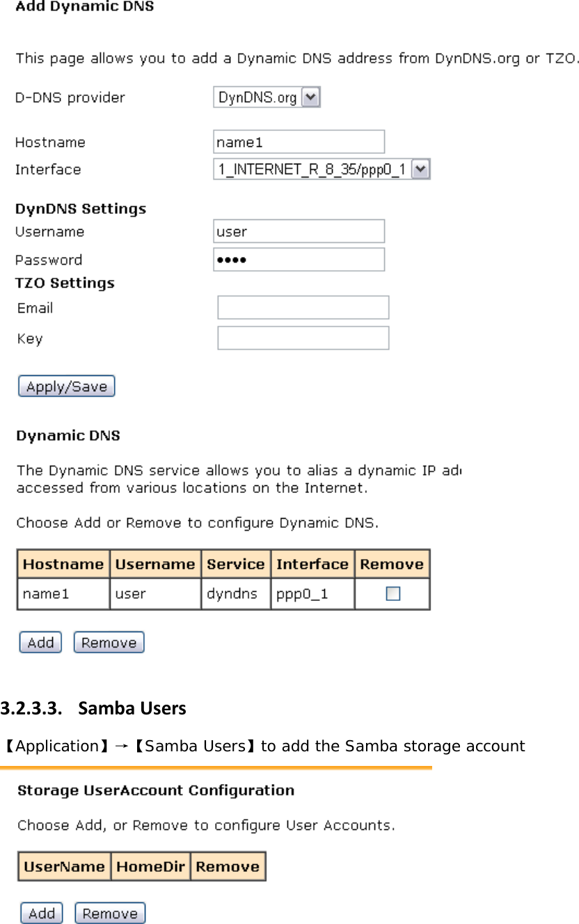Click the Hostname input field
Screen dimensions: 579x924
click(299, 141)
